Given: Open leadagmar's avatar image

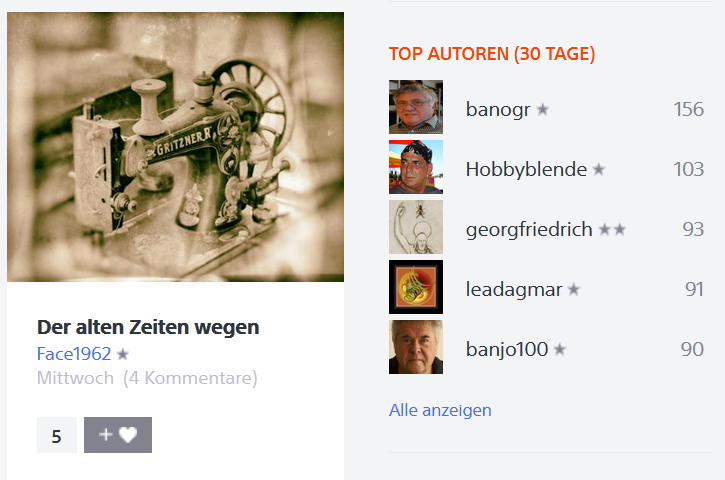Looking at the screenshot, I should (416, 287).
